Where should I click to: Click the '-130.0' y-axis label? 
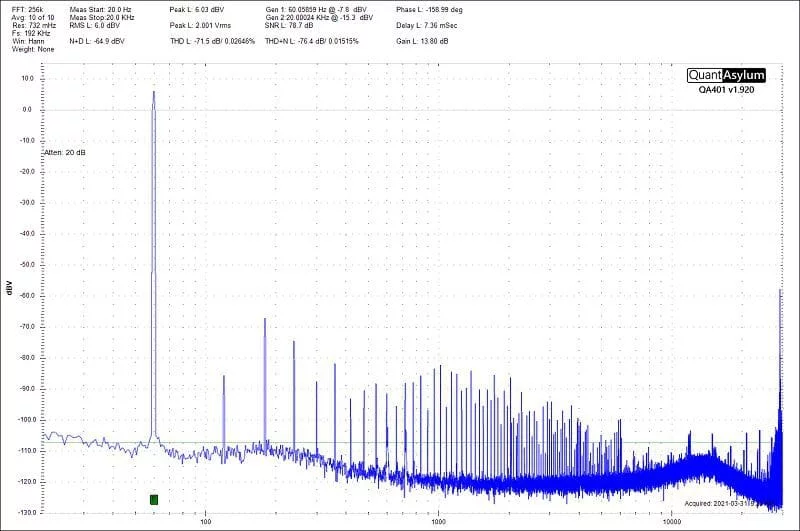[25, 513]
